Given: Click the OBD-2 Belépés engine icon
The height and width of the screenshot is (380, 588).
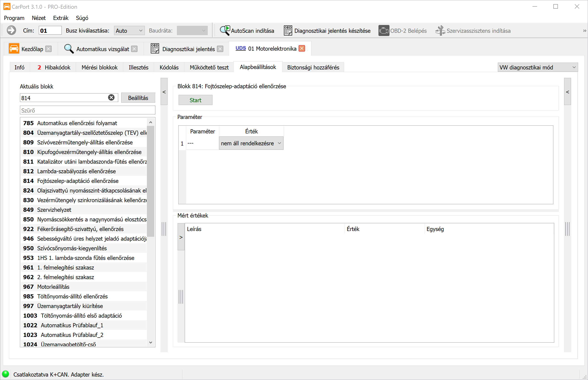Looking at the screenshot, I should click(384, 31).
